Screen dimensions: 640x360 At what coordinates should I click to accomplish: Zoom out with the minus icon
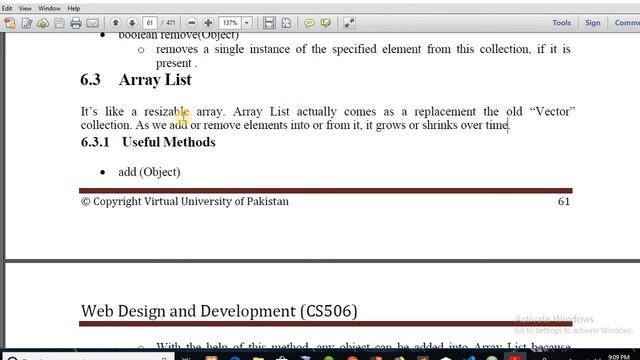click(x=191, y=23)
